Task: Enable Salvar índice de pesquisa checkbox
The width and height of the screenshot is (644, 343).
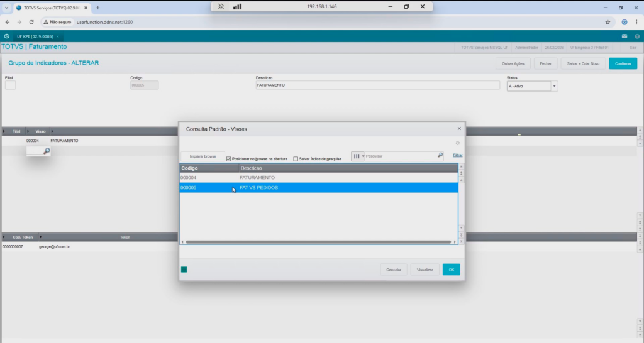Action: 296,159
